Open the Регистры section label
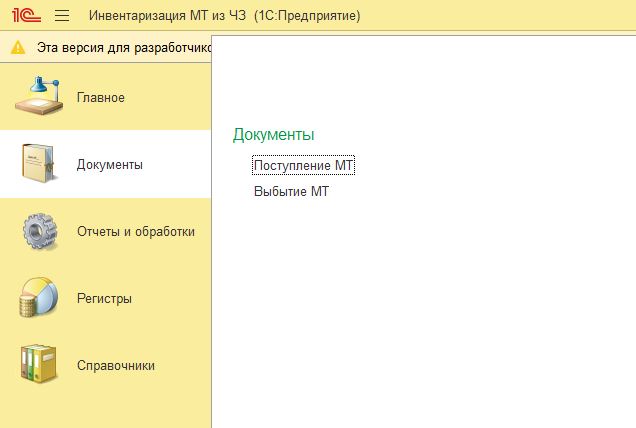The width and height of the screenshot is (636, 428). click(x=104, y=299)
